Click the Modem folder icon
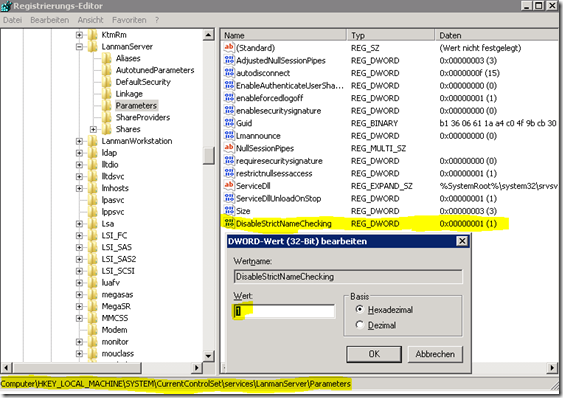563x398 pixels. (x=93, y=330)
